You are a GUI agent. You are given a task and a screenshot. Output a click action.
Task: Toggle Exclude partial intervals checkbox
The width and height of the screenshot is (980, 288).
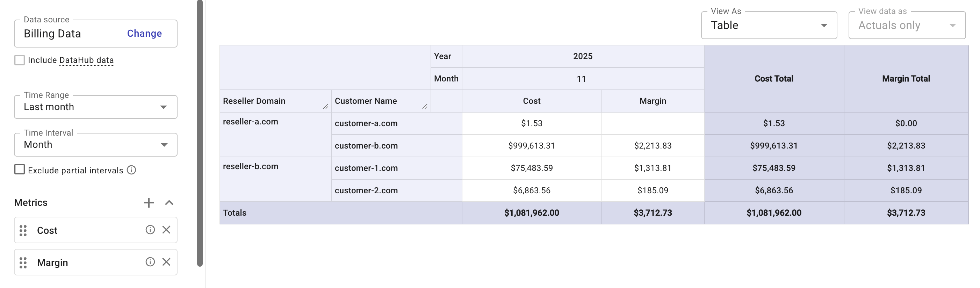[x=20, y=169]
